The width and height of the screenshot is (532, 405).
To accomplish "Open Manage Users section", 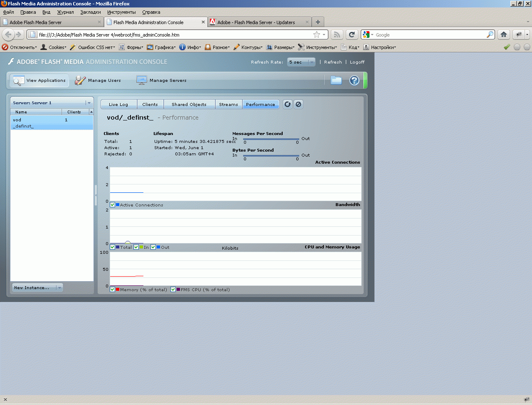I will click(98, 80).
